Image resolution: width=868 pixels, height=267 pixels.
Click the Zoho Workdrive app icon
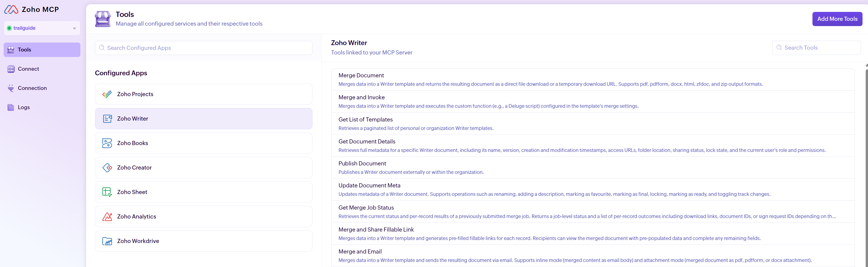point(107,241)
